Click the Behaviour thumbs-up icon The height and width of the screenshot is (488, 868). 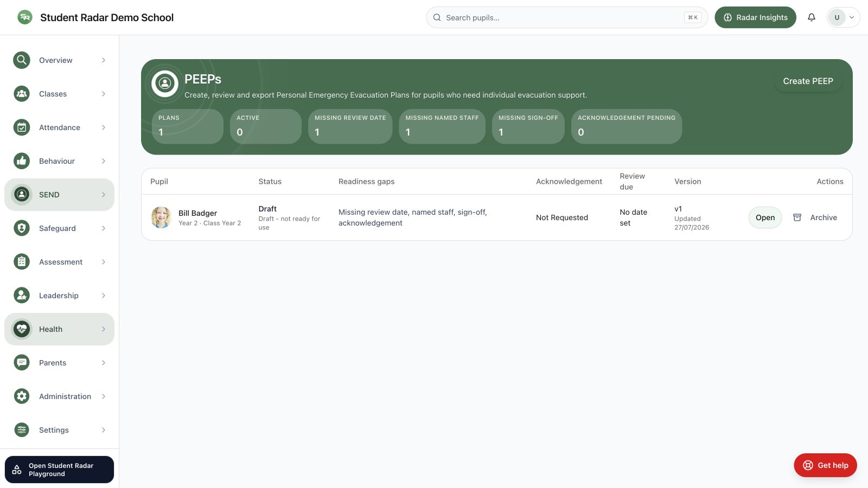(x=22, y=161)
